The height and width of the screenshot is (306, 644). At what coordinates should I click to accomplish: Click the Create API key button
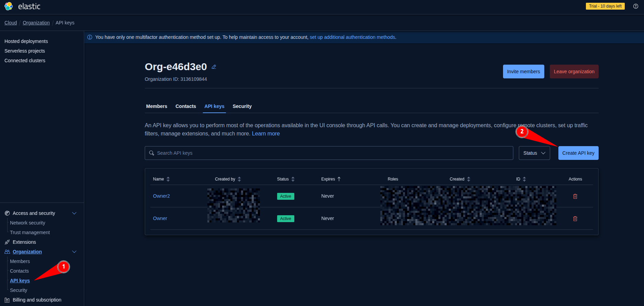coord(578,153)
